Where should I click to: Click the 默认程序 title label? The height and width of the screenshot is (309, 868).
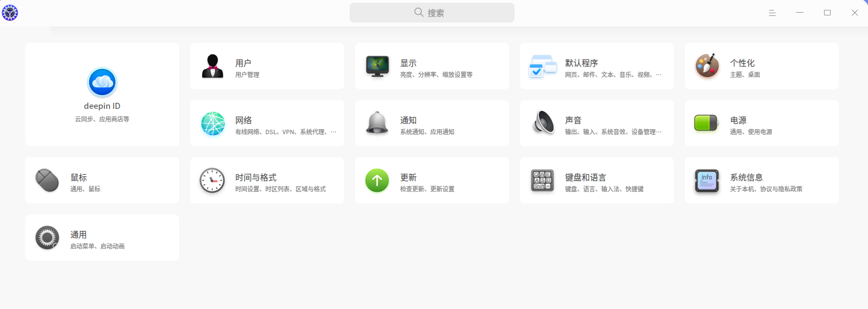pyautogui.click(x=582, y=63)
